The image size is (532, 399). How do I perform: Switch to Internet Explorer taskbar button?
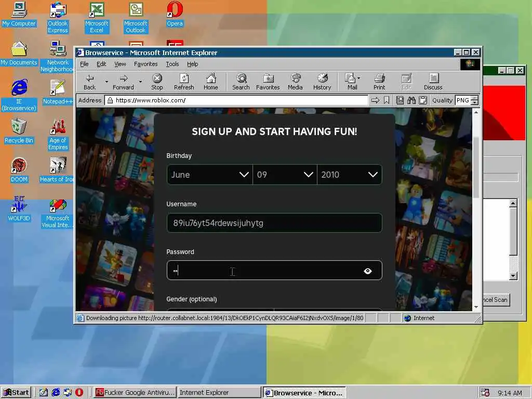point(219,393)
